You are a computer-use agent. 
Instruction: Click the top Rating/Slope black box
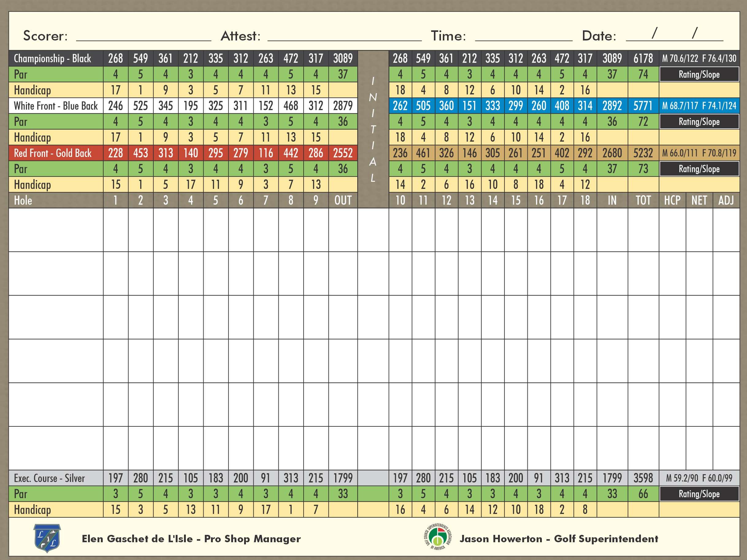point(699,74)
